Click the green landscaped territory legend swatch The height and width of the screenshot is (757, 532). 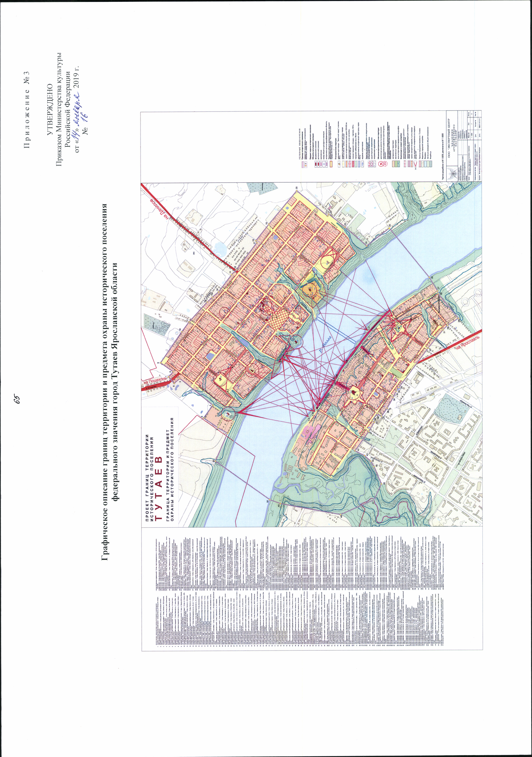(x=396, y=164)
